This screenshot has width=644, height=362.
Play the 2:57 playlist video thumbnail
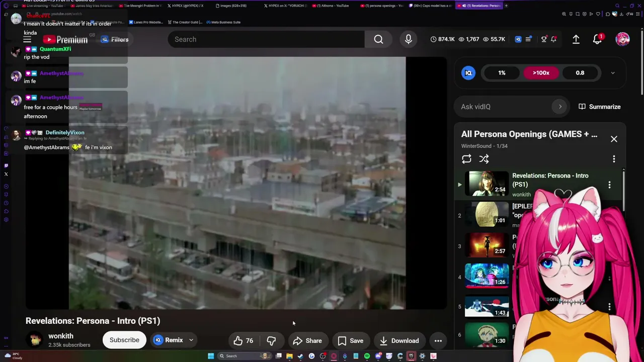tap(487, 245)
